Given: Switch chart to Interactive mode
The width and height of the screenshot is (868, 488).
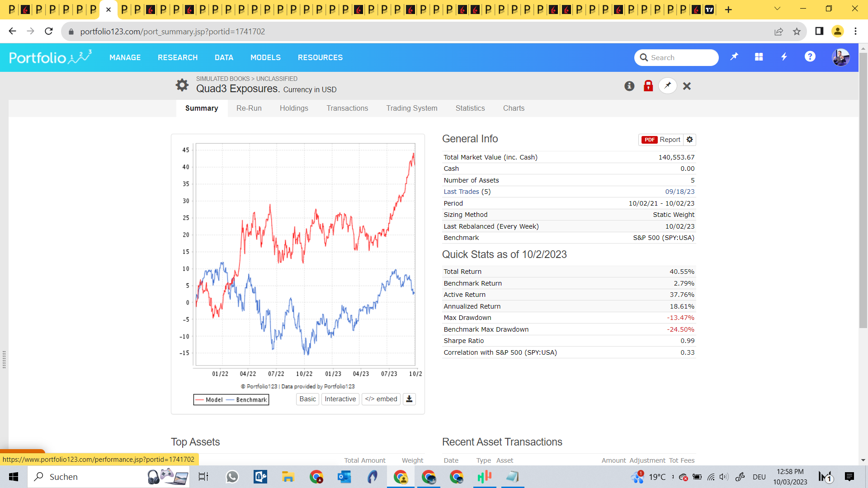Looking at the screenshot, I should [340, 399].
